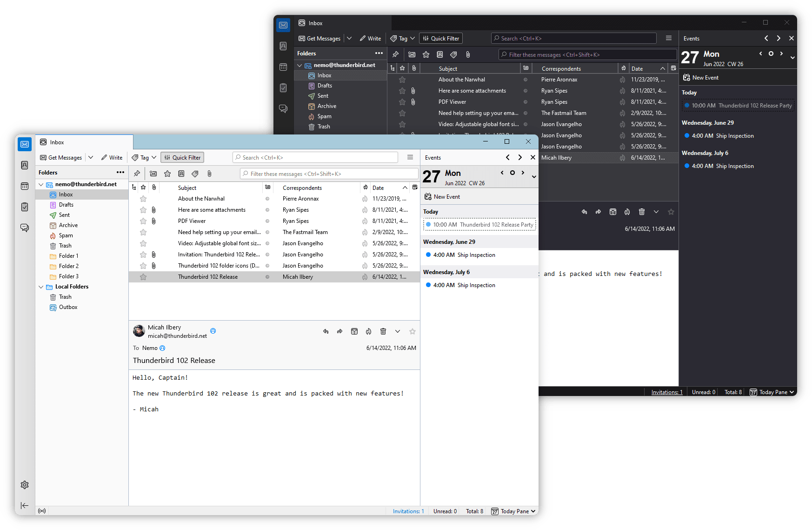Screen dimensions: 812x530
Task: Open Address Book in light window sidebar
Action: [25, 165]
